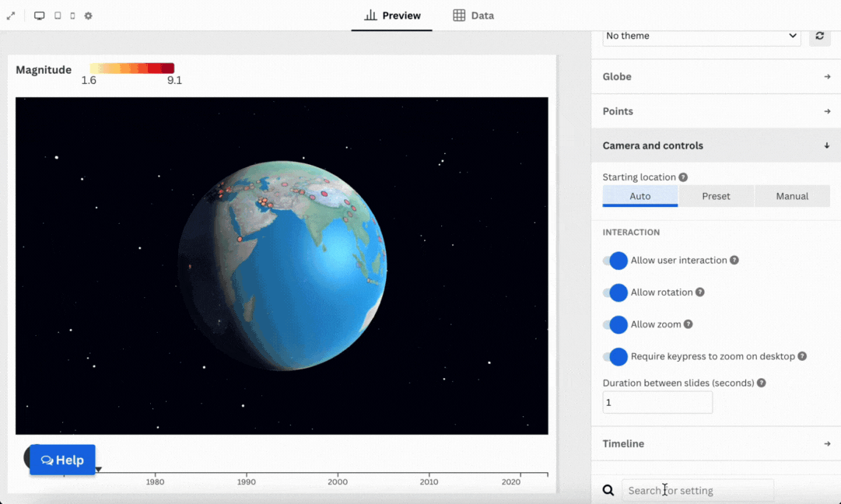Open the No theme dropdown

coord(701,36)
